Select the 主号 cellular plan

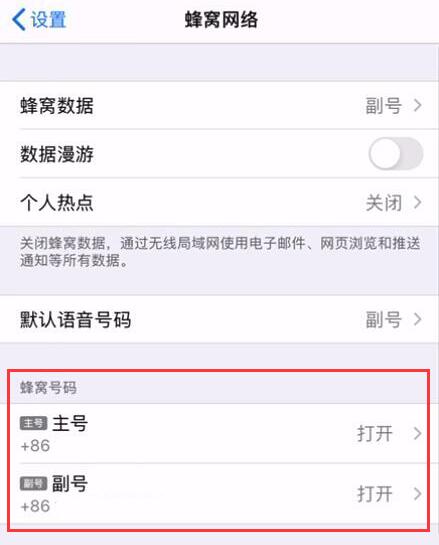coord(219,433)
